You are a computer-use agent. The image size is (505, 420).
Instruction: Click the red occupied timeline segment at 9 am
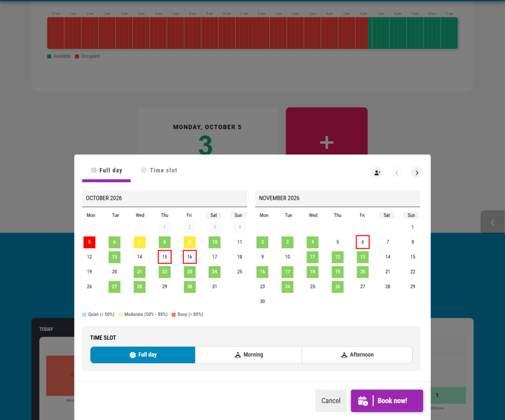[210, 33]
